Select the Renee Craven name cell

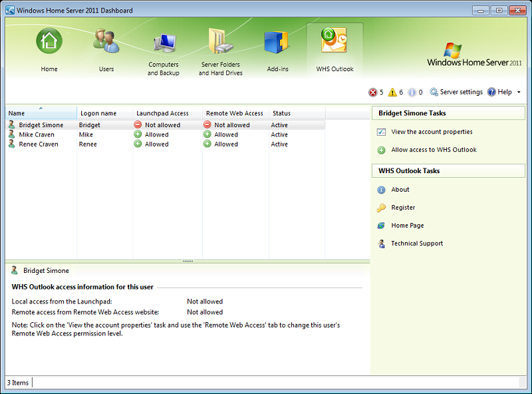[x=39, y=144]
